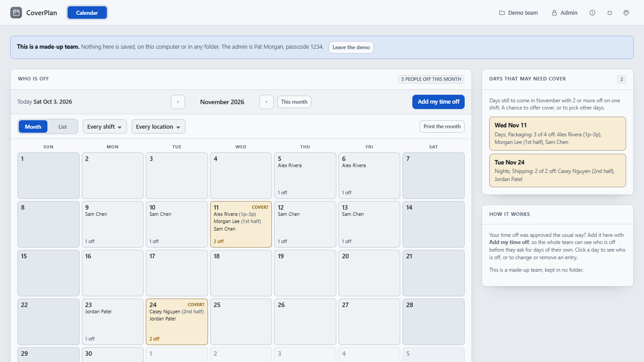Click Jordan Patel on day 23
644x362 pixels.
[98, 311]
